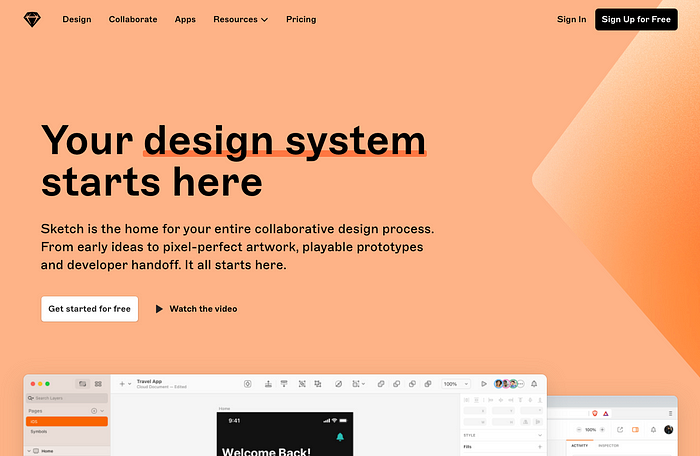Click the Insert plus icon in toolbar

click(x=122, y=384)
